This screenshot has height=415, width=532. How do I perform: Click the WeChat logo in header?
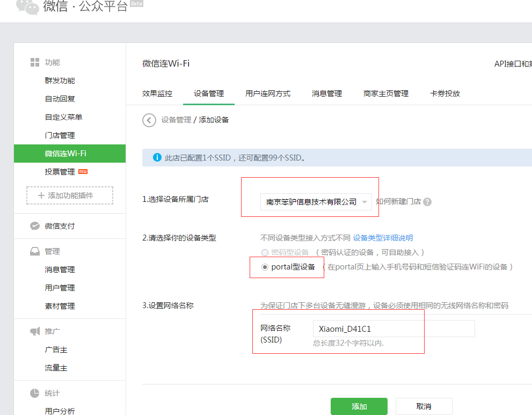coord(27,6)
